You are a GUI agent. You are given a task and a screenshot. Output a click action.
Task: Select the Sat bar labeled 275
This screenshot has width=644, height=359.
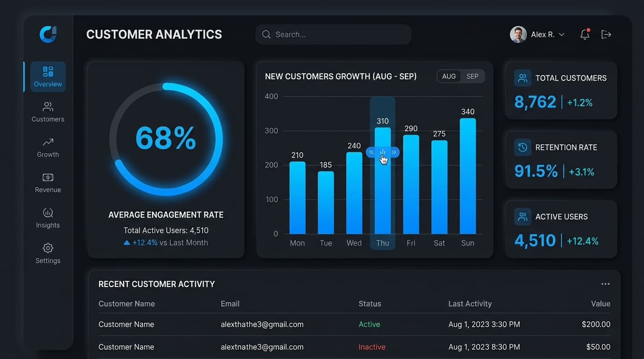(x=439, y=187)
